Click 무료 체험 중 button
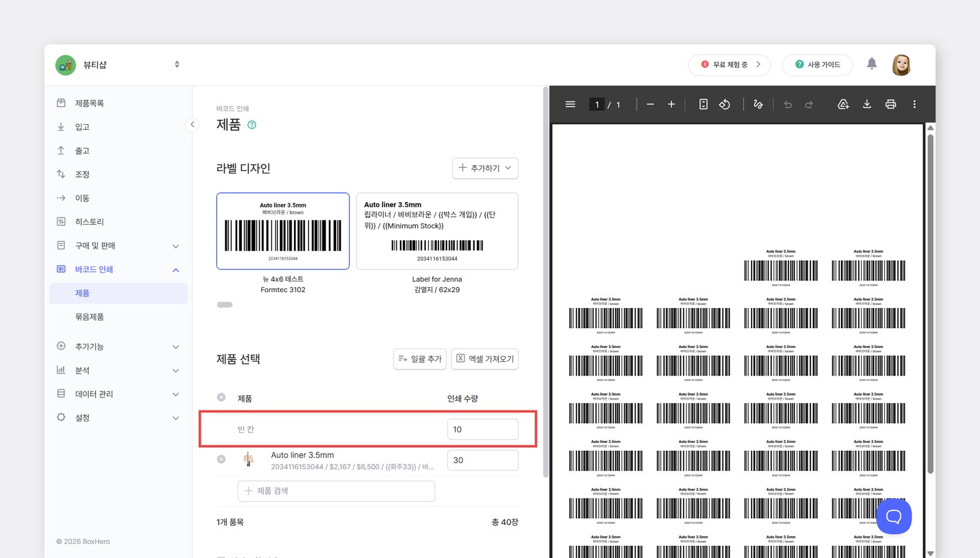Viewport: 980px width, 558px height. tap(729, 64)
